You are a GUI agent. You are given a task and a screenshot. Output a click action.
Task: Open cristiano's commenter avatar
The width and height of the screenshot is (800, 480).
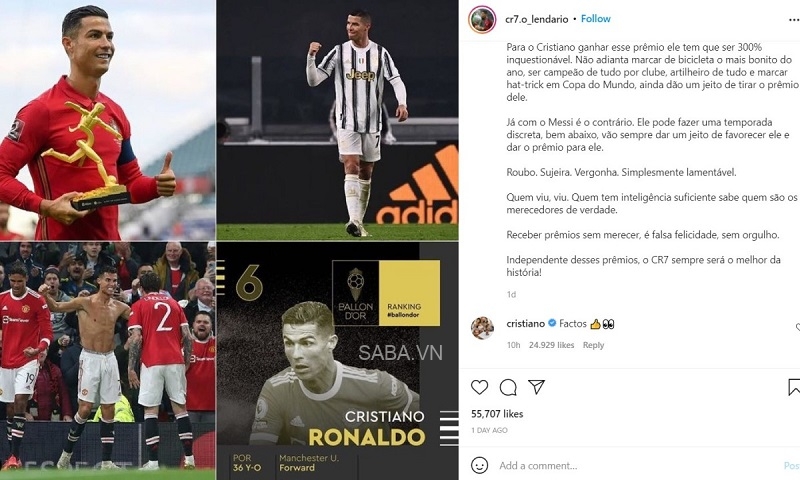[482, 327]
